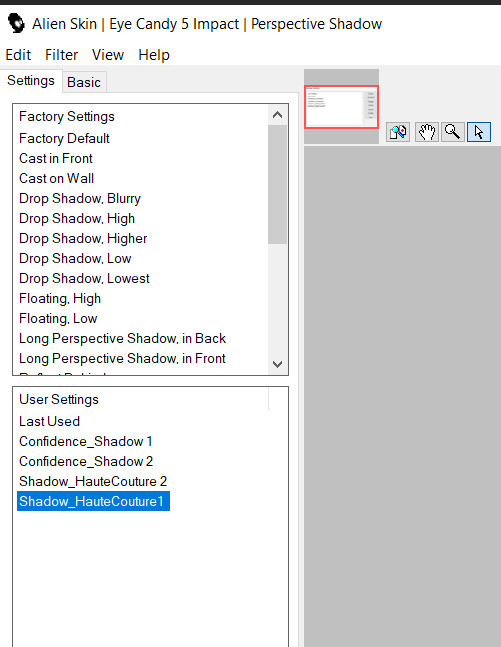Choose the Cast on Wall preset
The image size is (501, 647).
pyautogui.click(x=57, y=178)
